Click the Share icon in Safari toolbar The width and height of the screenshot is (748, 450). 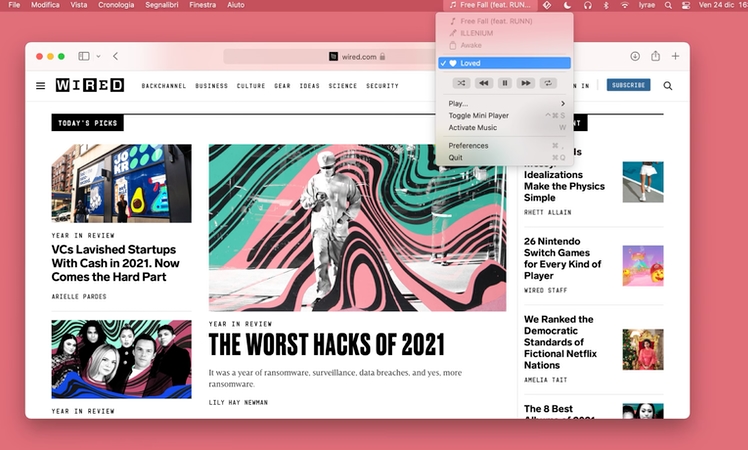(x=656, y=56)
